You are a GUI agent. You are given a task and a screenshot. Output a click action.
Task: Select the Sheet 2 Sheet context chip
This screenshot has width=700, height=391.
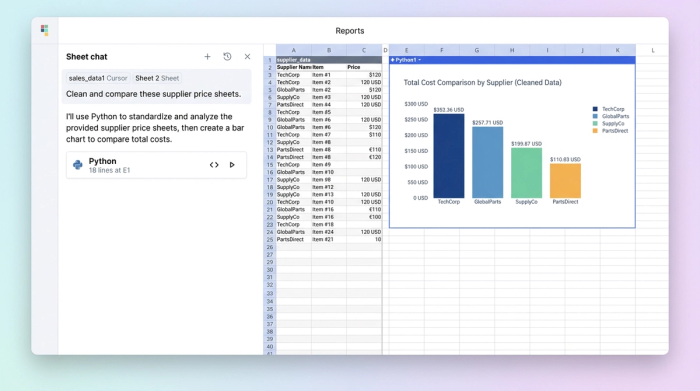(157, 78)
